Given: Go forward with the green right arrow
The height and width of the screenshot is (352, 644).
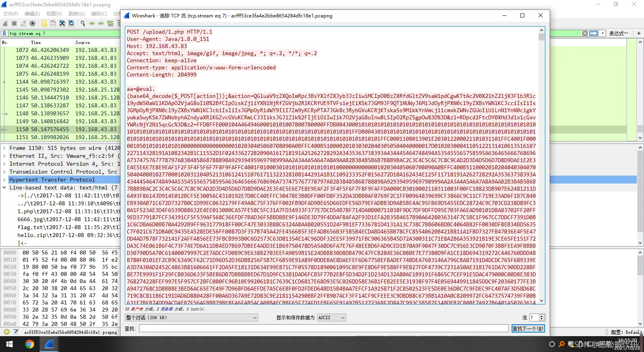Looking at the screenshot, I should (101, 23).
